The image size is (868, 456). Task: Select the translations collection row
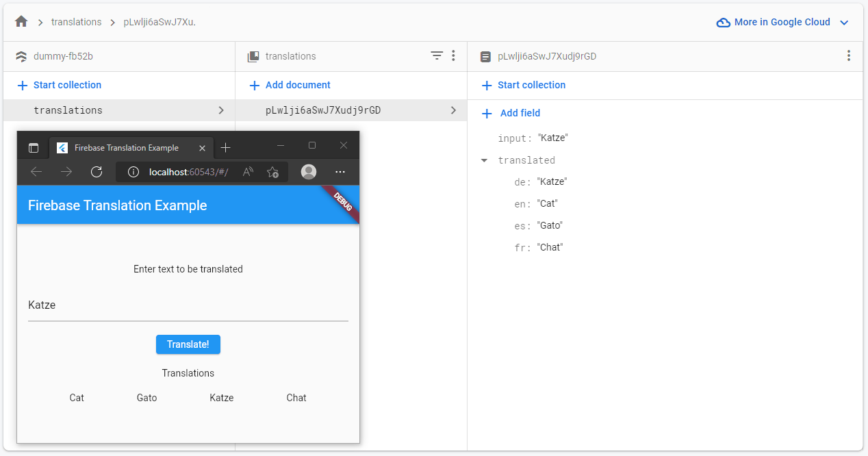119,110
